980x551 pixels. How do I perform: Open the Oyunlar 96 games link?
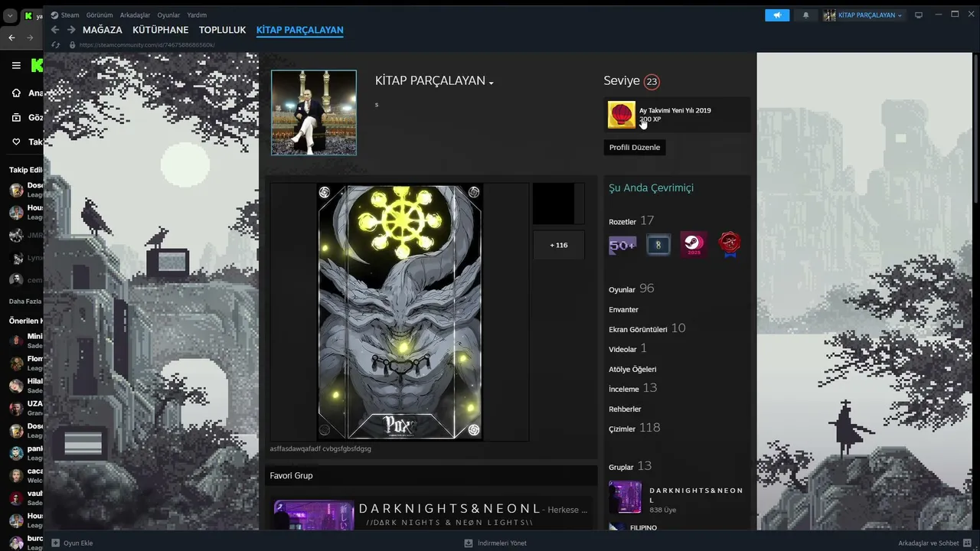tap(632, 289)
